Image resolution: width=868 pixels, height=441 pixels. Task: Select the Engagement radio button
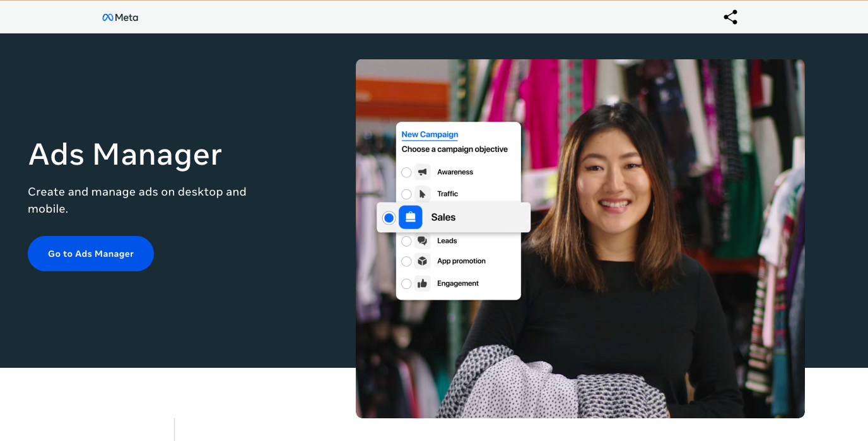click(406, 284)
